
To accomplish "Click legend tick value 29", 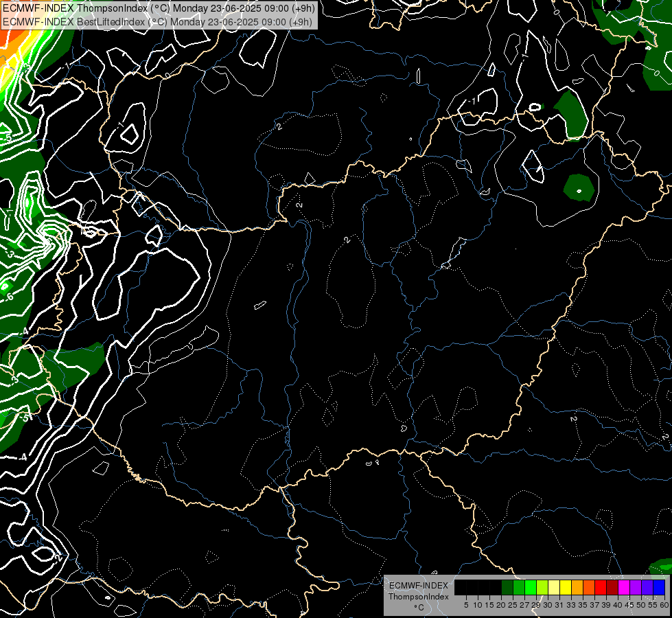I will [537, 605].
